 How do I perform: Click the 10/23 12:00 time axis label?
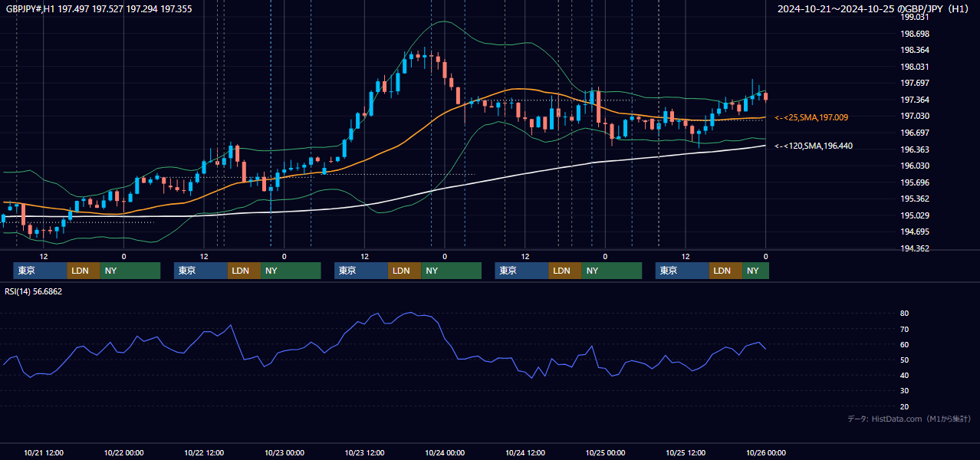pos(365,453)
